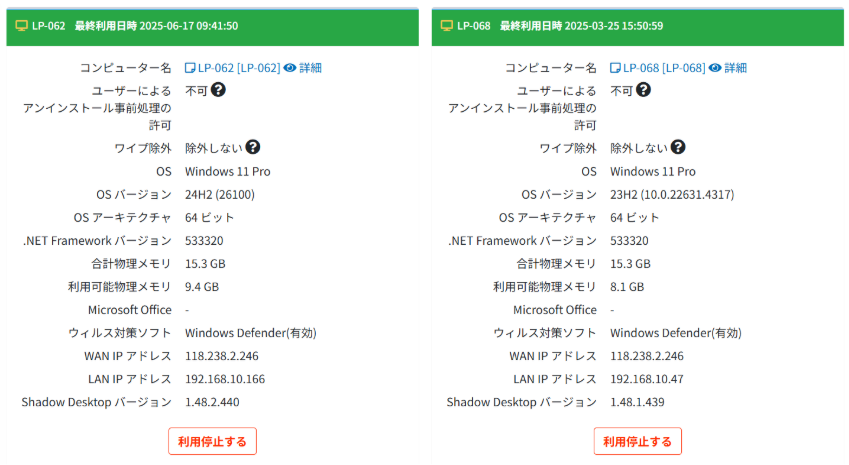Open the LP-068 [LP-068] computer name link
Image resolution: width=849 pixels, height=465 pixels.
coord(663,68)
